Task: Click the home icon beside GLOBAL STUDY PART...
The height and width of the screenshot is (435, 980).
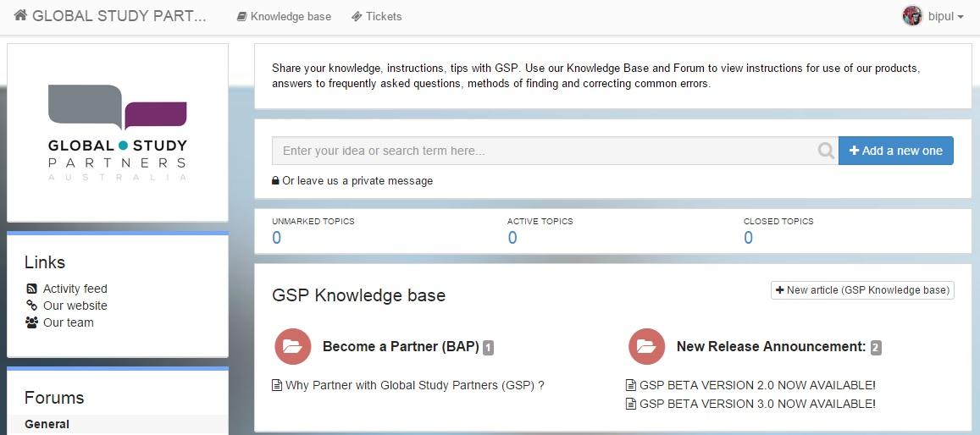Action: click(x=20, y=15)
